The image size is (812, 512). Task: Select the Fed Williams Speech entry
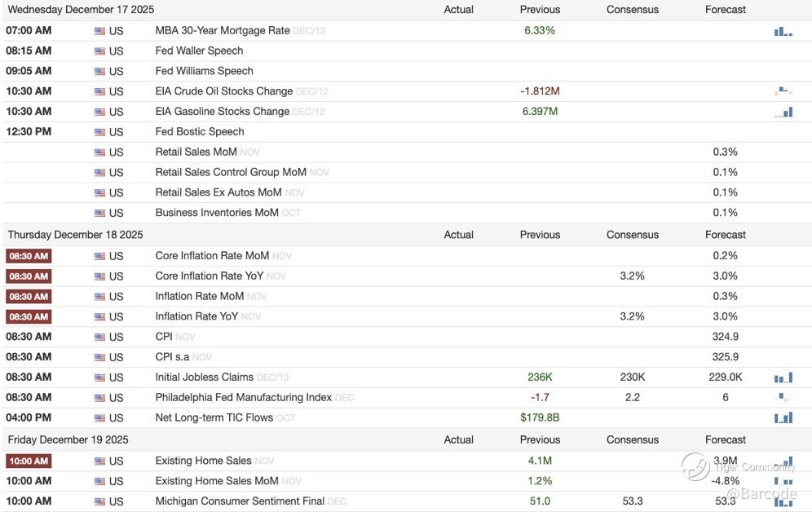204,71
